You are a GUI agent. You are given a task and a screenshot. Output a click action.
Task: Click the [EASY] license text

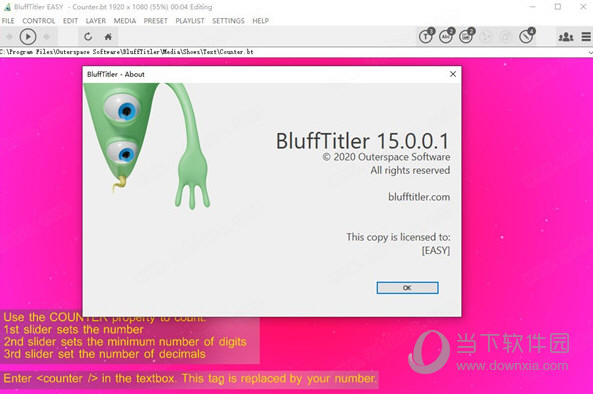tap(436, 250)
